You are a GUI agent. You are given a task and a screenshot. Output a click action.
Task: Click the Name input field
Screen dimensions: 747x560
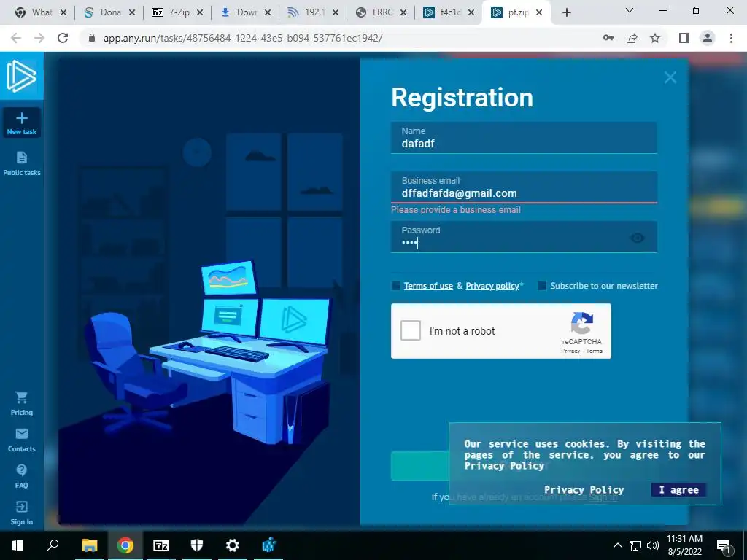[x=524, y=138]
